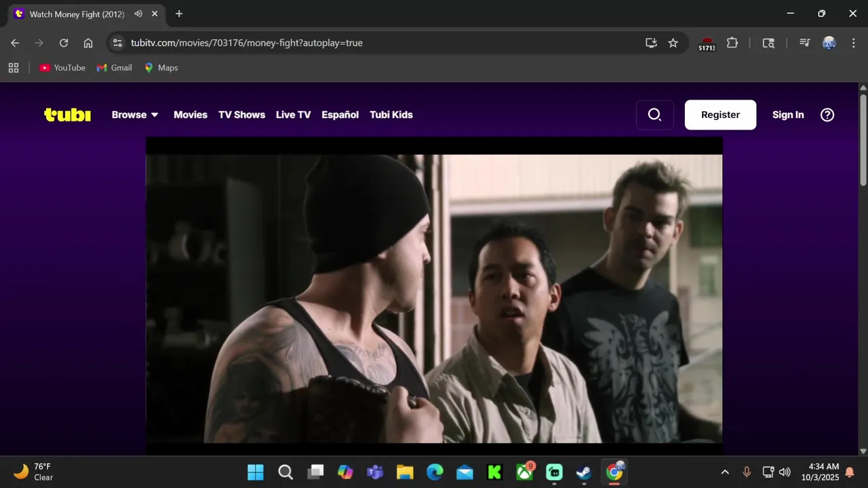Expand the Browse dropdown
This screenshot has height=488, width=868.
[135, 115]
